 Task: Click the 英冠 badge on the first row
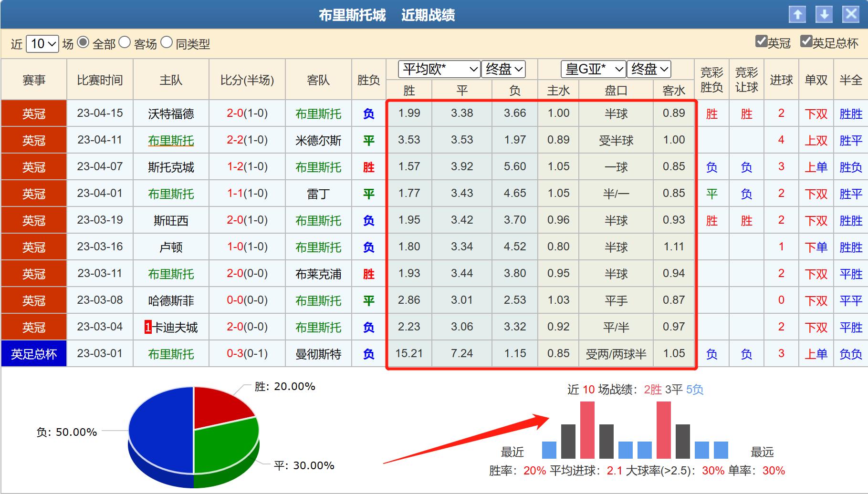pyautogui.click(x=33, y=113)
